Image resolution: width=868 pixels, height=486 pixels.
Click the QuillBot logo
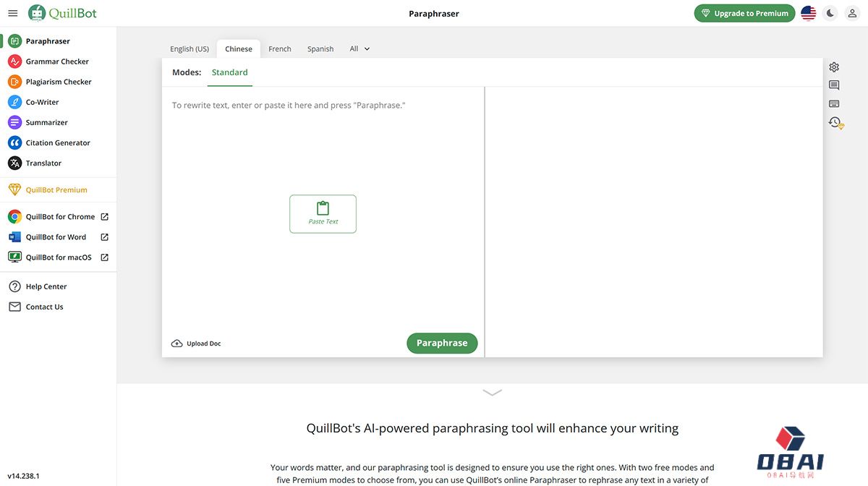62,13
